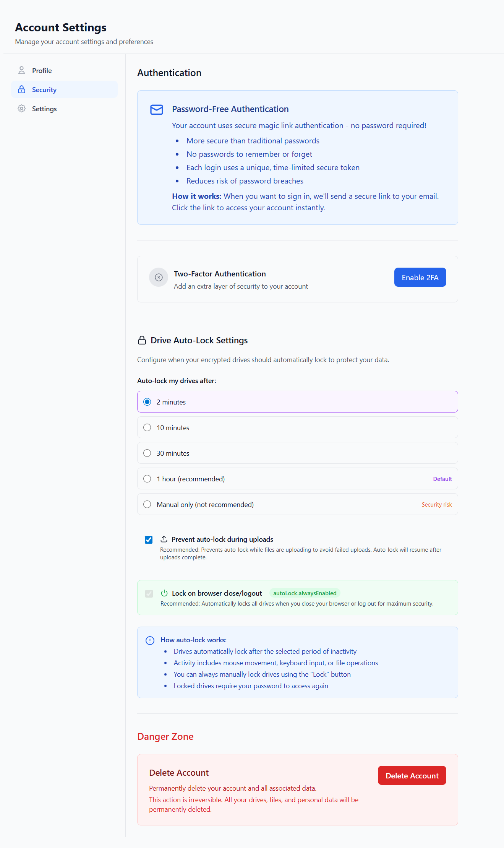Screen dimensions: 504x848
Task: Click the red Delete Account button
Action: coord(412,775)
